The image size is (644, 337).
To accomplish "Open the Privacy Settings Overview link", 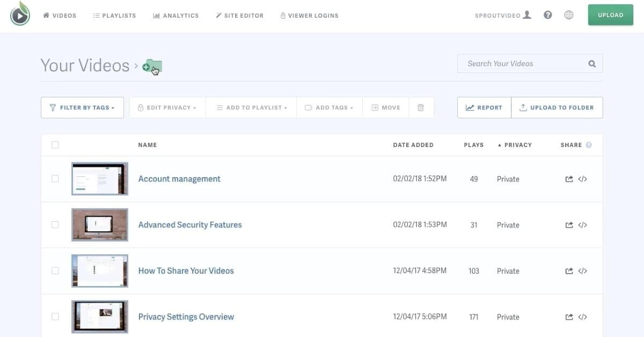I will coord(186,317).
